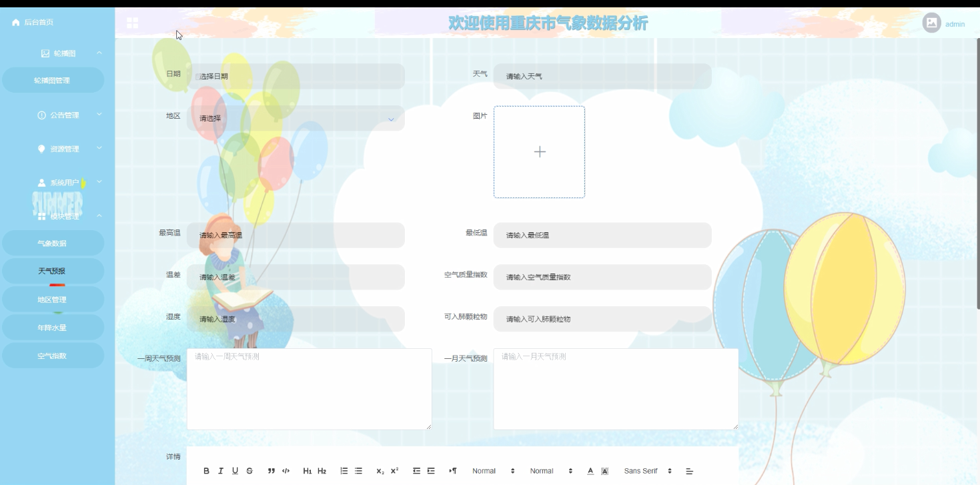Increase indent in the editor

pos(431,471)
